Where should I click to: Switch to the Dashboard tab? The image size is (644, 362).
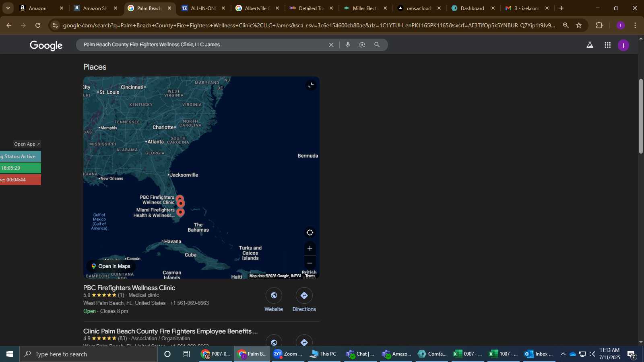pos(473,8)
